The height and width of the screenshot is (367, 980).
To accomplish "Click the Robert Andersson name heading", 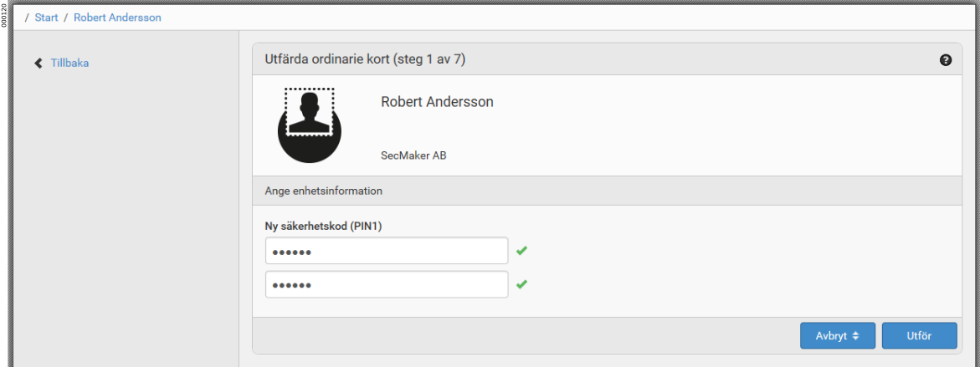I will (x=437, y=102).
